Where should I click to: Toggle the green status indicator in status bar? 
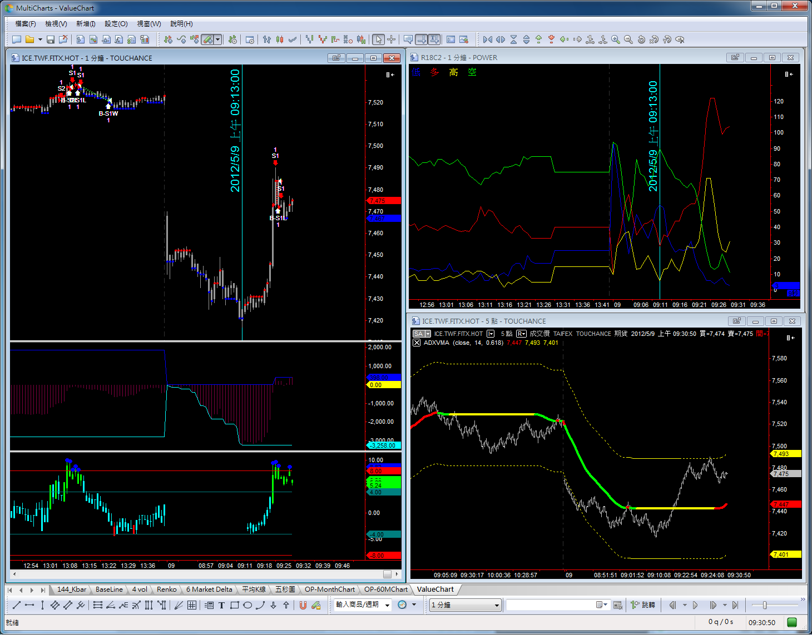point(793,622)
